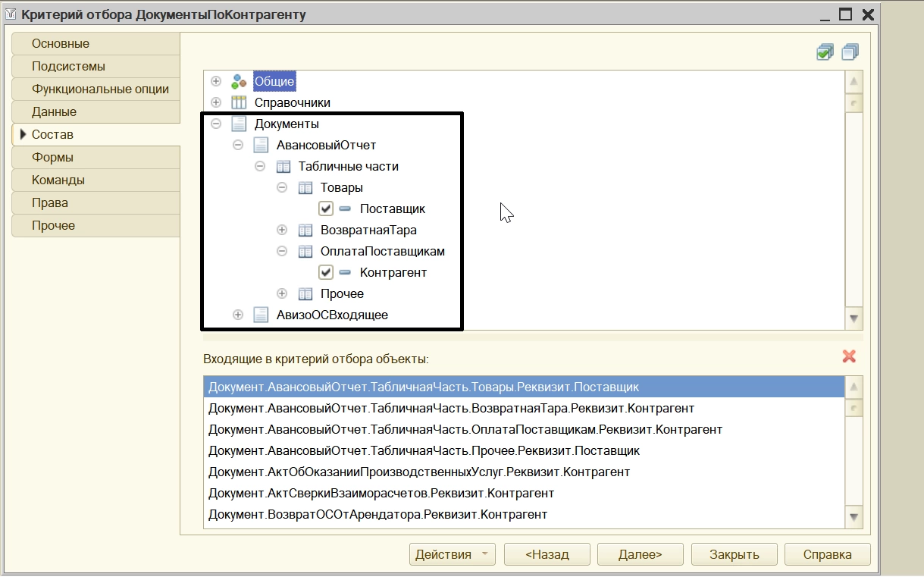Image resolution: width=924 pixels, height=577 pixels.
Task: Select the АвизоОСВходящее tree label
Action: pos(332,315)
